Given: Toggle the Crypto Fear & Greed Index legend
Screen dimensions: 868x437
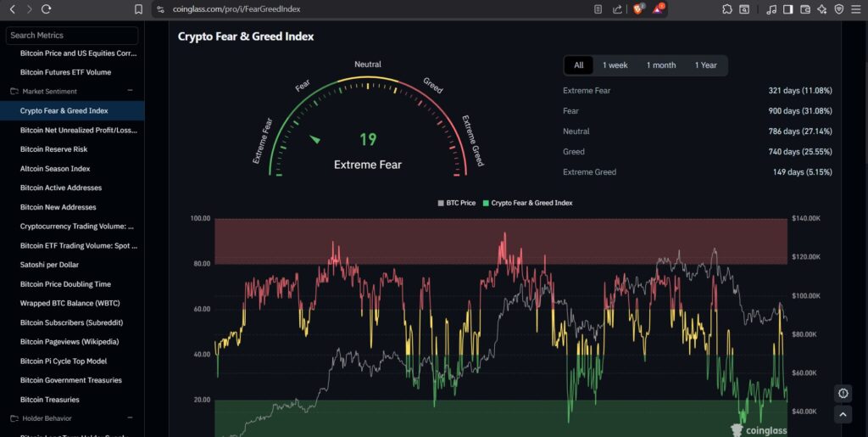Looking at the screenshot, I should 527,204.
